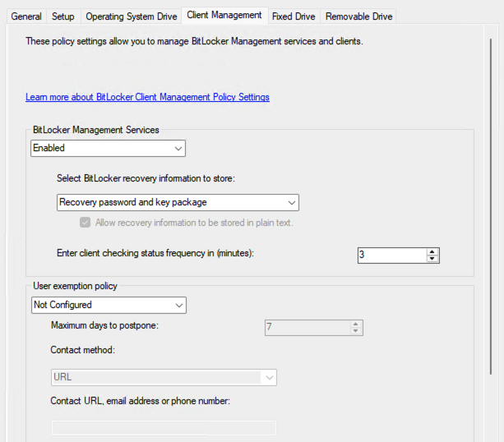Toggle allow recovery information plain text checkbox

pyautogui.click(x=85, y=223)
